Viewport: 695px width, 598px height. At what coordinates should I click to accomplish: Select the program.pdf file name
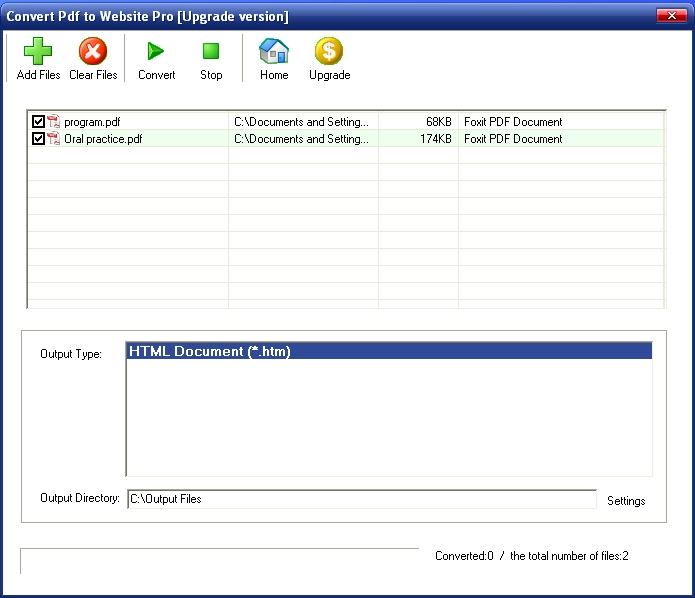point(92,122)
